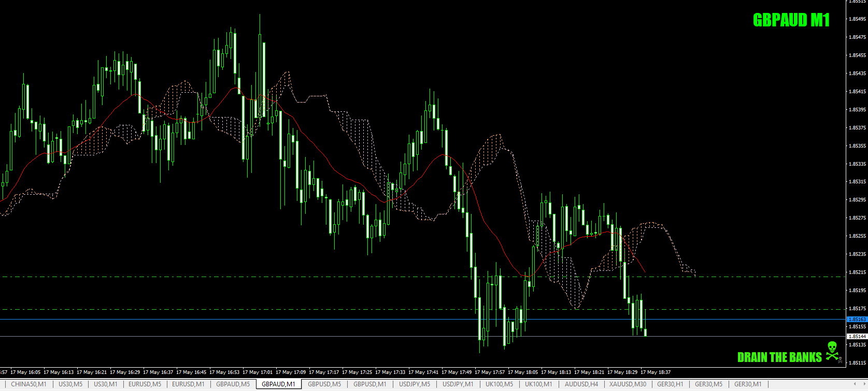Click the 1.85355 price axis label
This screenshot has width=868, height=391.
(x=858, y=146)
